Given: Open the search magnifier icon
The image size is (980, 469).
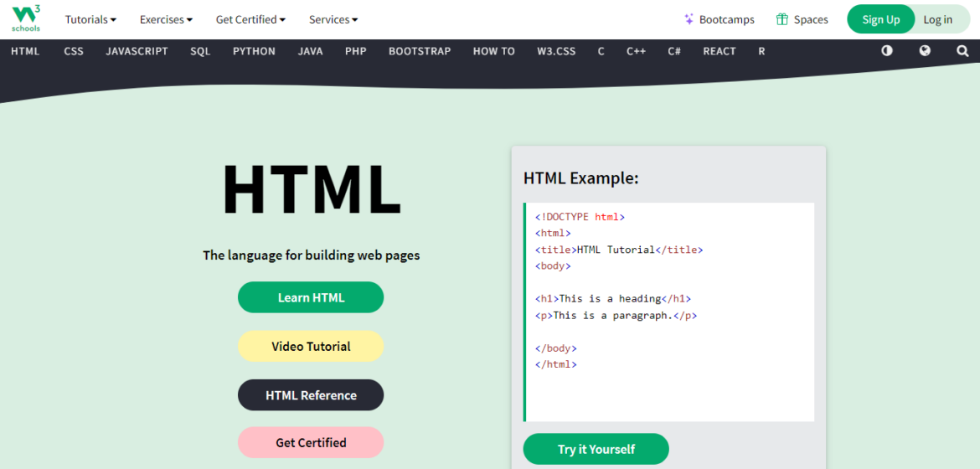Looking at the screenshot, I should click(x=962, y=51).
